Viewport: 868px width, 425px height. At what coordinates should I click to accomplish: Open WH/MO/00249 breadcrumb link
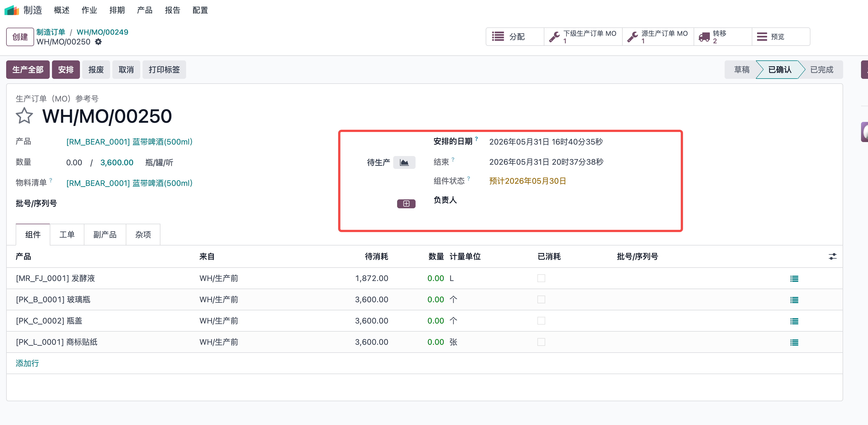coord(103,32)
